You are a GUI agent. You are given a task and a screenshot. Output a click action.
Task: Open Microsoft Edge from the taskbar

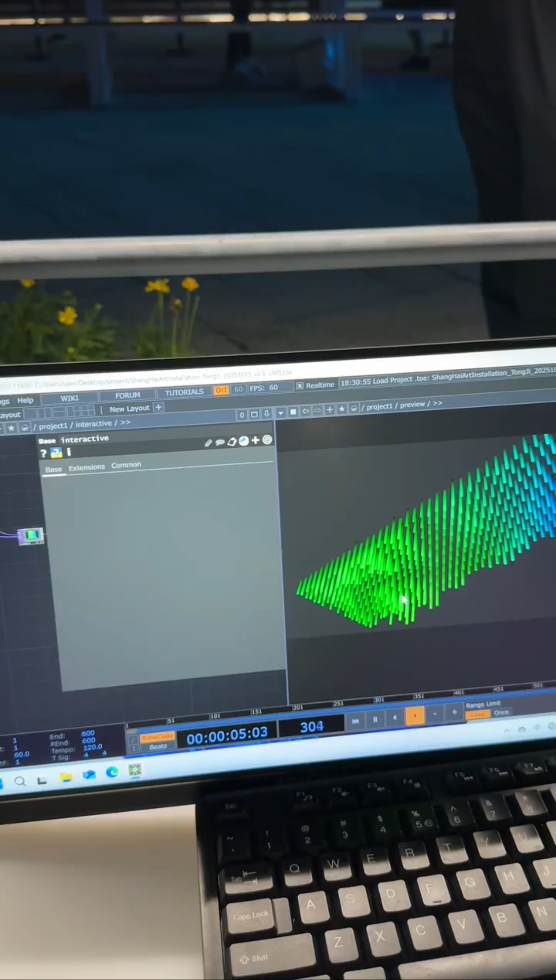click(x=112, y=772)
